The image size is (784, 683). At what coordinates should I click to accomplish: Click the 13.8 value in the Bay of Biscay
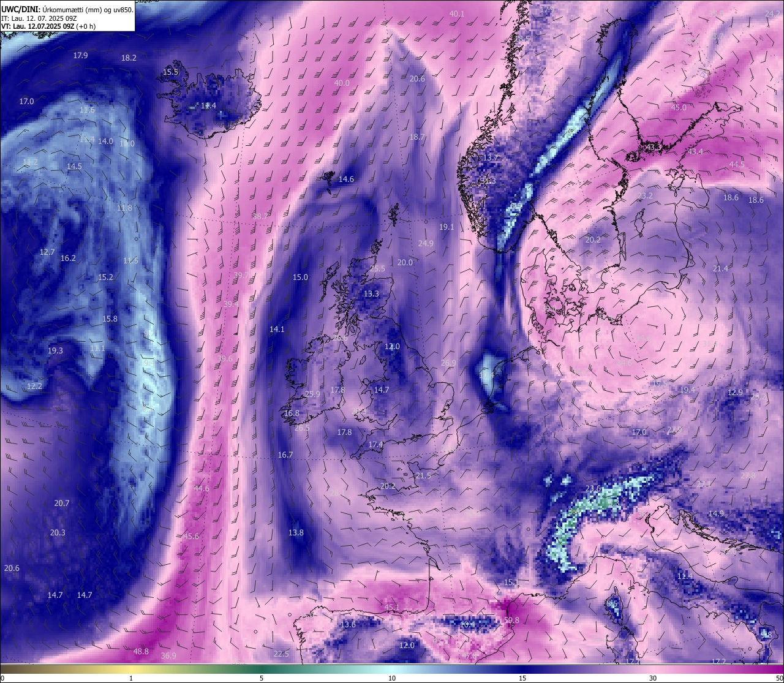[x=296, y=532]
